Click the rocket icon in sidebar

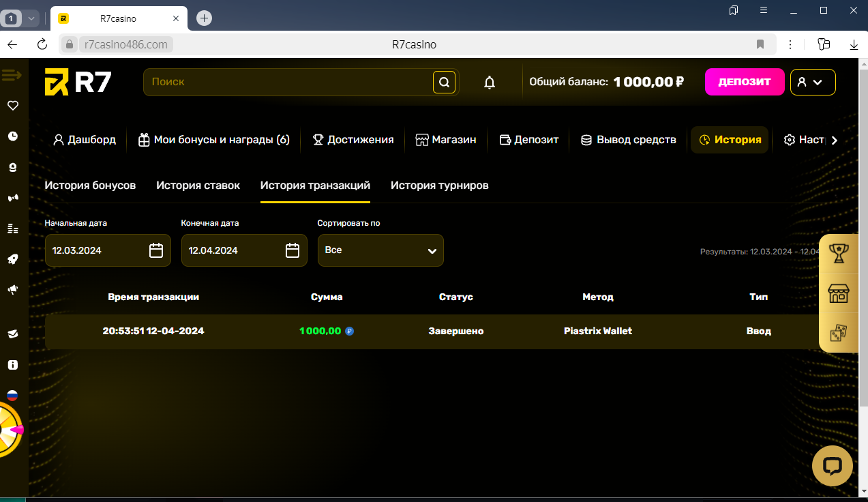(x=12, y=259)
